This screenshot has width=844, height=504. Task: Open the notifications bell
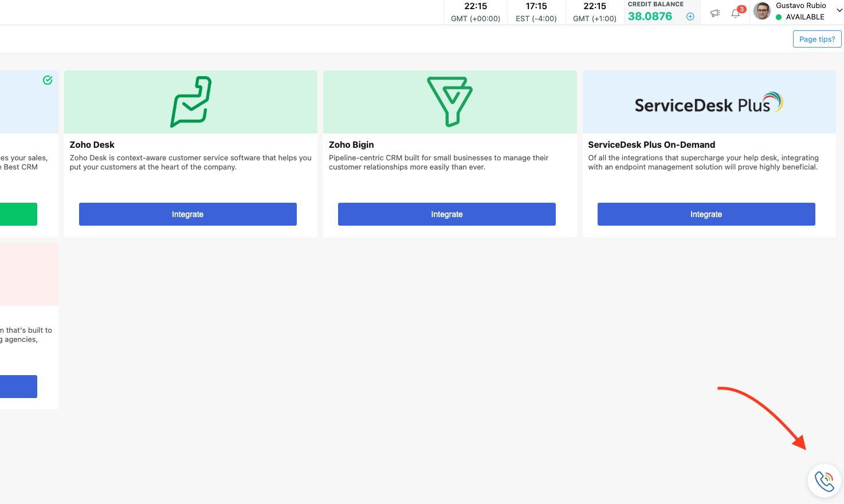(x=736, y=13)
